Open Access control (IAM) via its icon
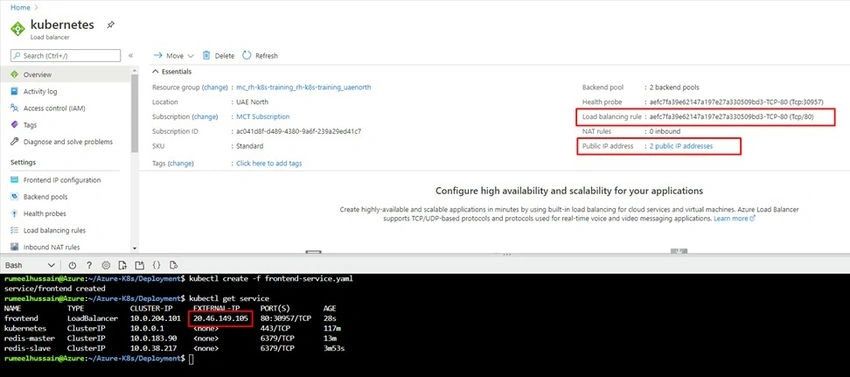The height and width of the screenshot is (377, 850). (x=15, y=108)
